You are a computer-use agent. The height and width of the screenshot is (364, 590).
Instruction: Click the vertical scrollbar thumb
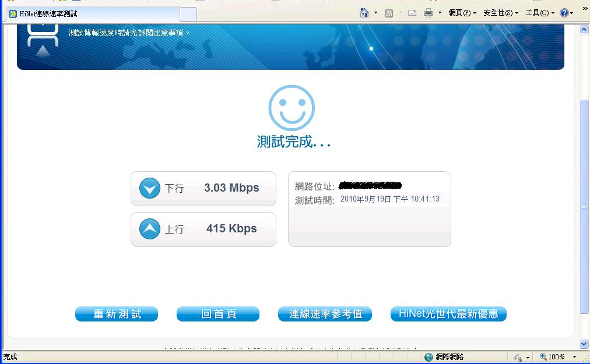(584, 206)
